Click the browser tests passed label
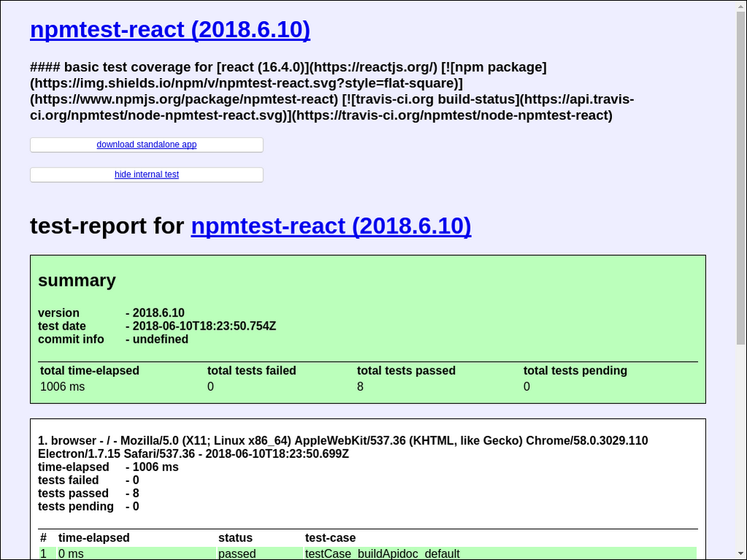 tap(74, 494)
